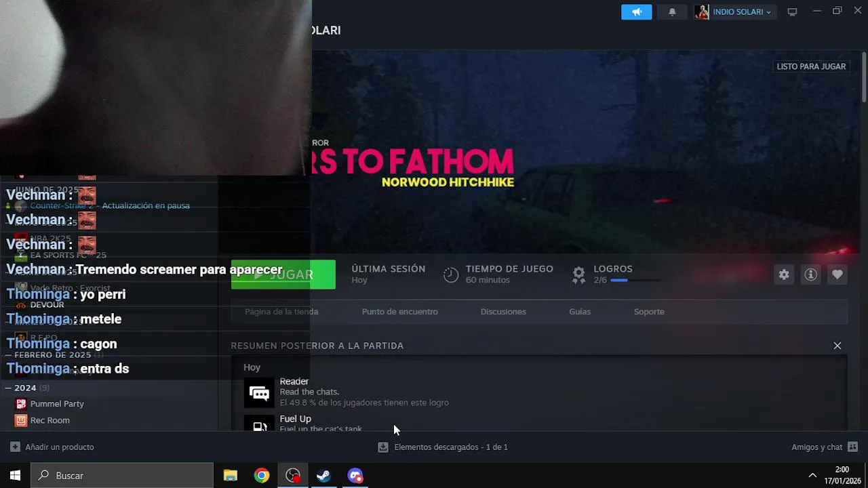This screenshot has height=488, width=868.
Task: Switch to Big Picture mode monitor icon
Action: coord(792,12)
